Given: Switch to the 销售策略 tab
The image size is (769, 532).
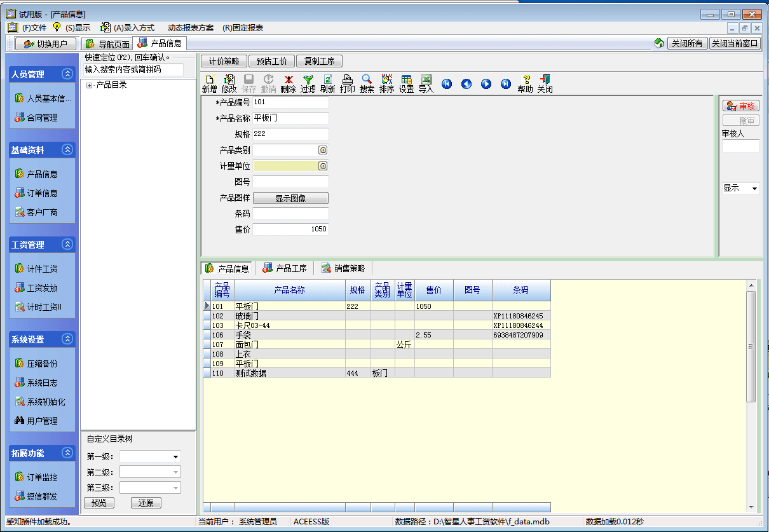Looking at the screenshot, I should tap(343, 268).
